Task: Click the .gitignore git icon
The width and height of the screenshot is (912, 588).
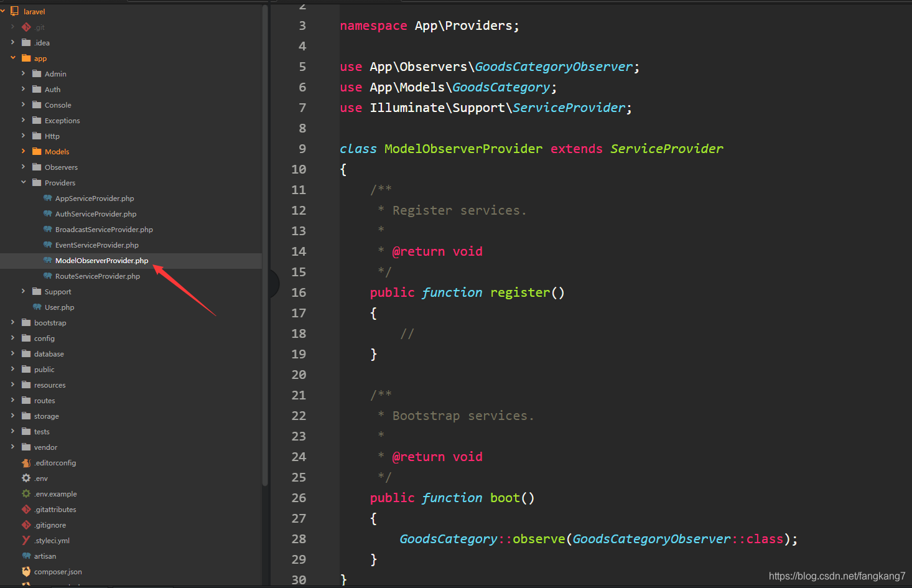Action: (x=26, y=525)
